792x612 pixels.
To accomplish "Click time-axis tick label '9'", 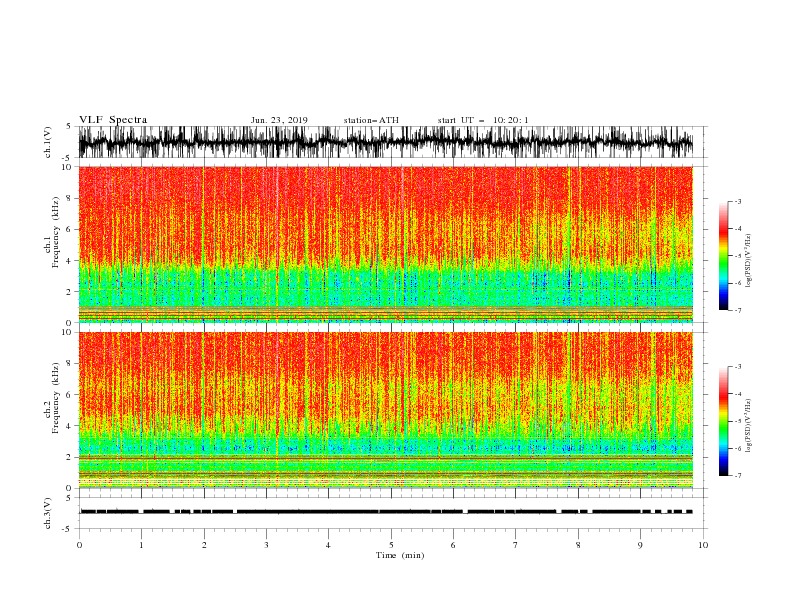I will click(640, 545).
